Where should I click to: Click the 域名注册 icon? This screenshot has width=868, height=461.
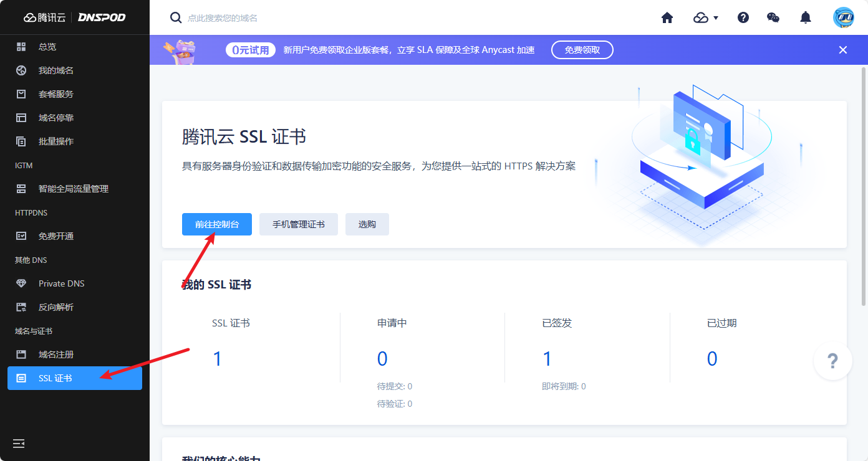[x=21, y=354]
